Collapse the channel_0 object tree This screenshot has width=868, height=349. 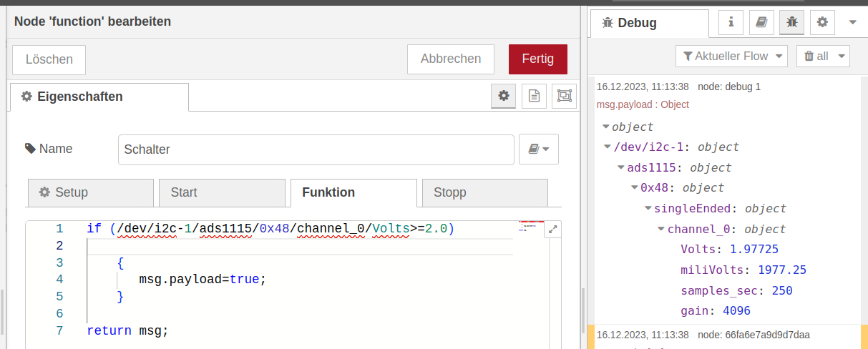click(661, 230)
